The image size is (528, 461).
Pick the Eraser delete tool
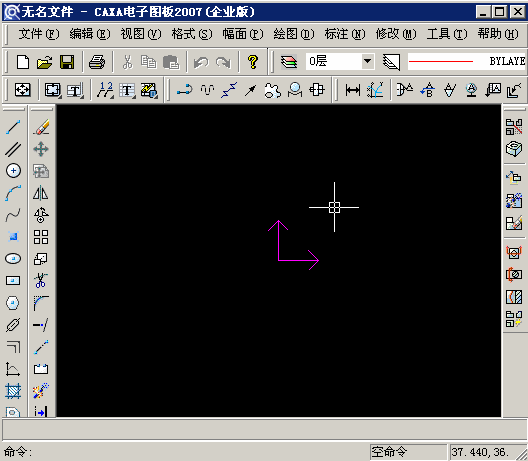pyautogui.click(x=41, y=127)
